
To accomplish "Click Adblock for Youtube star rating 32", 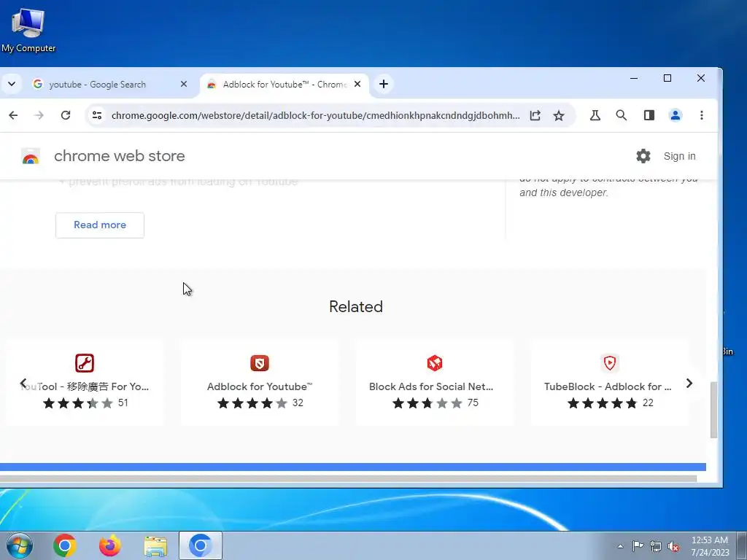I will pos(260,403).
